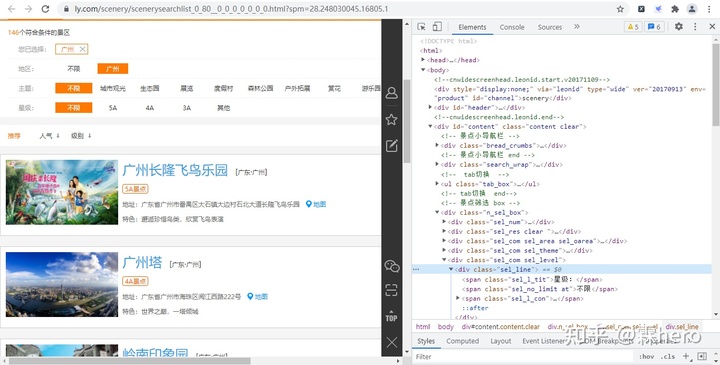This screenshot has width=720, height=365.
Task: Open DevTools settings gear icon
Action: coord(679,27)
